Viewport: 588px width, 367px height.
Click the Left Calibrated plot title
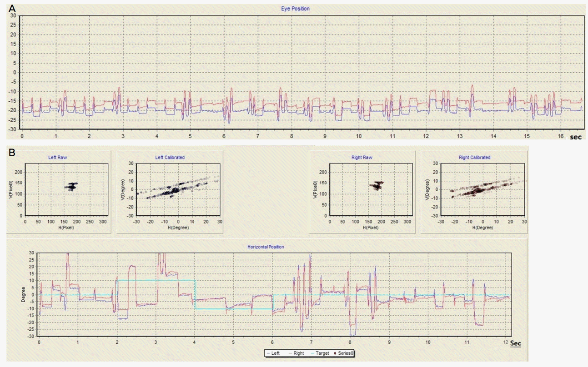point(169,158)
